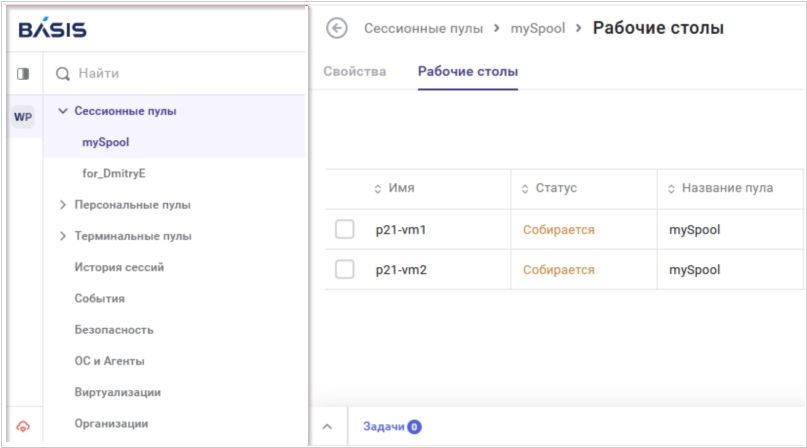Sort by Название пула column arrows
Image resolution: width=807 pixels, height=448 pixels.
(671, 189)
